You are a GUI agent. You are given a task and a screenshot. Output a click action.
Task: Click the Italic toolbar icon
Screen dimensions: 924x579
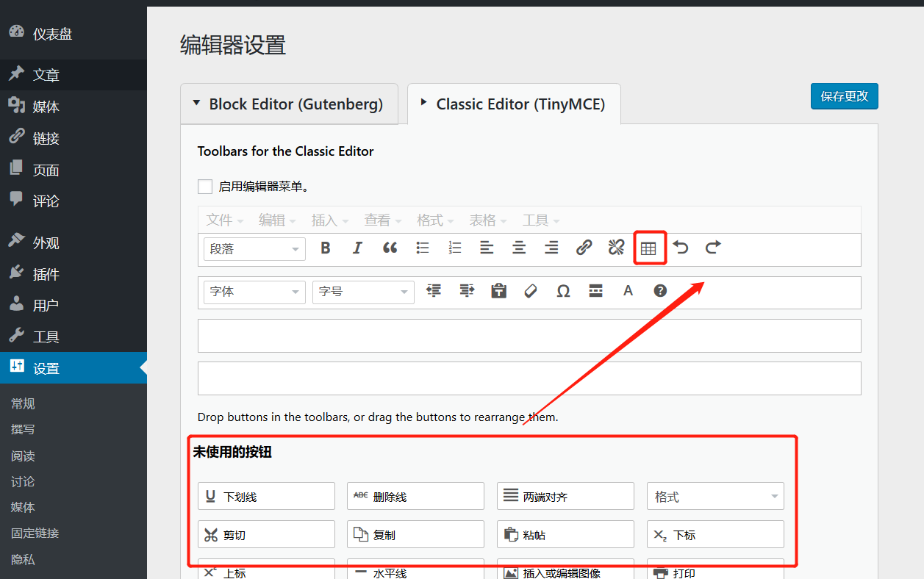click(x=358, y=248)
